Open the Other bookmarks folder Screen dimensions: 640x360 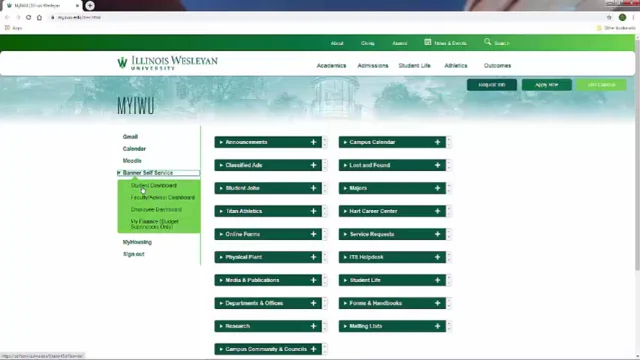(616, 28)
